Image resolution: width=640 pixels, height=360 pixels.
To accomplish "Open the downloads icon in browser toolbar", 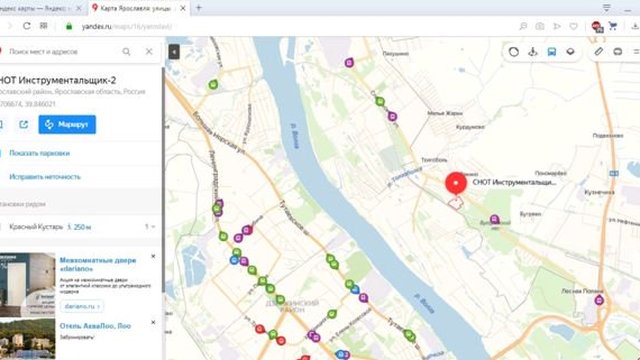I will [x=635, y=26].
